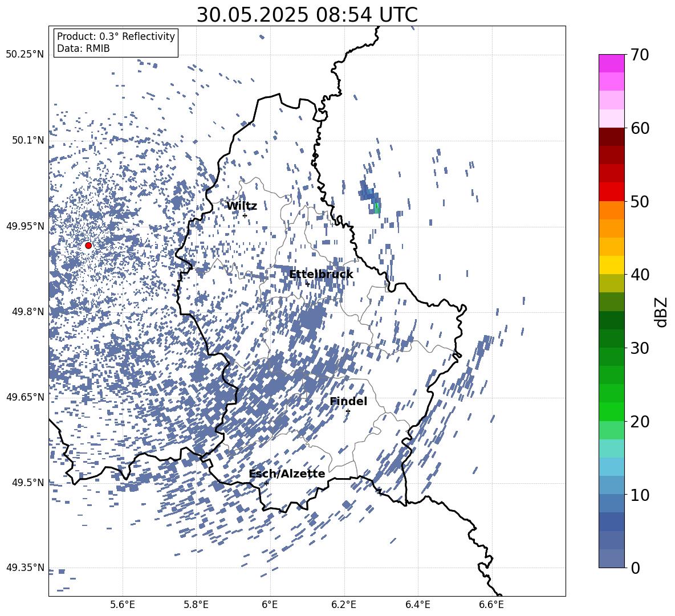Click the Wiltz city label
This screenshot has height=616, width=675.
[242, 206]
